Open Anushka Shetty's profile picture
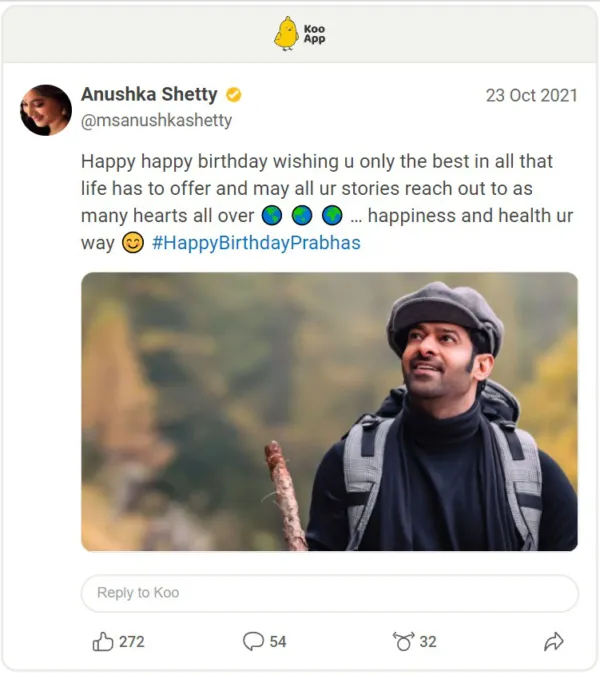600x675 pixels. click(x=46, y=110)
